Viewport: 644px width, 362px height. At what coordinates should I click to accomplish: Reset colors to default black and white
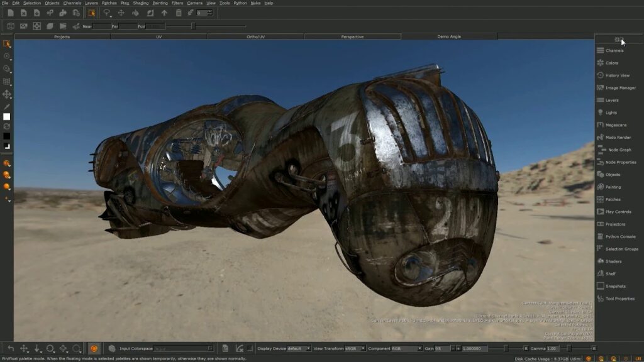tap(6, 146)
